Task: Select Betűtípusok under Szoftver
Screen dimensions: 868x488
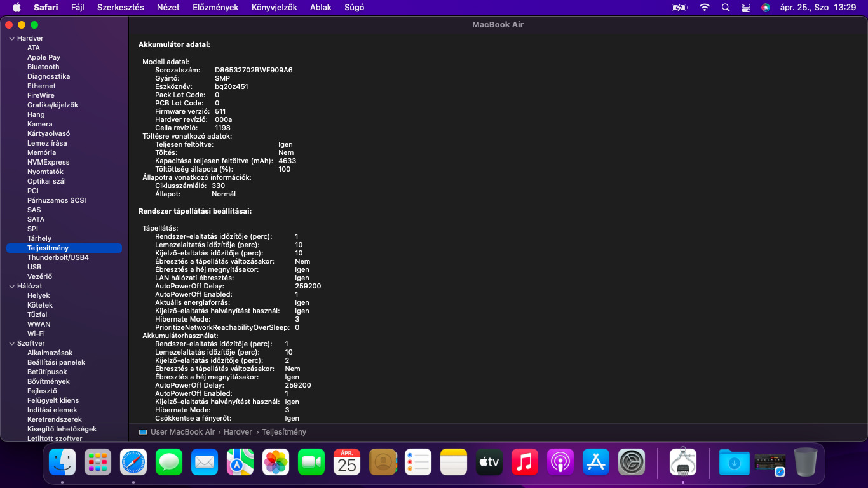Action: pos(47,372)
